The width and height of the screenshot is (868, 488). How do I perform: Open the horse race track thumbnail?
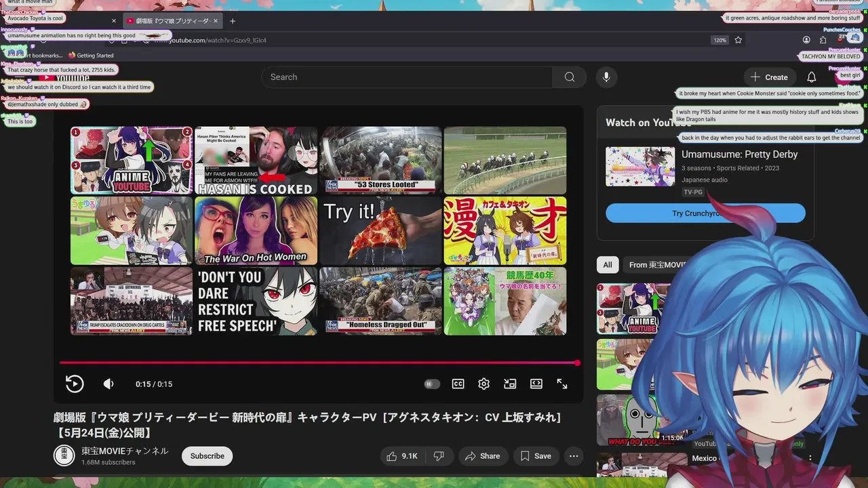tap(505, 161)
